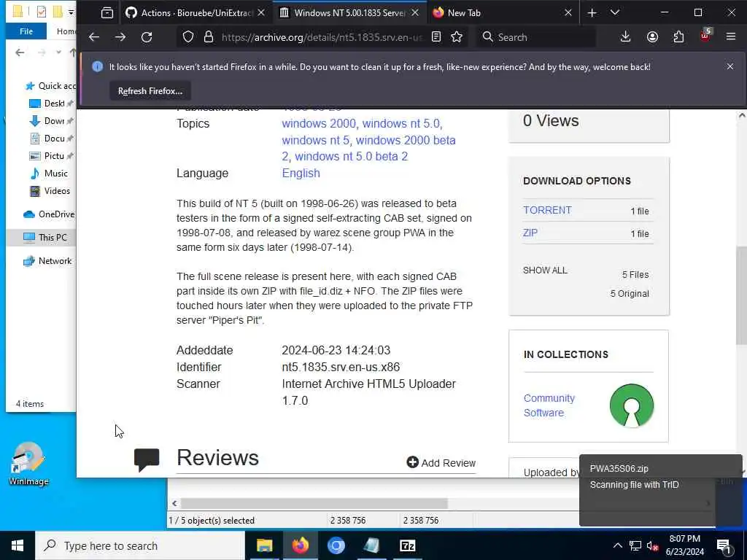This screenshot has width=747, height=560.
Task: Open the File tab in File Explorer
Action: point(26,31)
